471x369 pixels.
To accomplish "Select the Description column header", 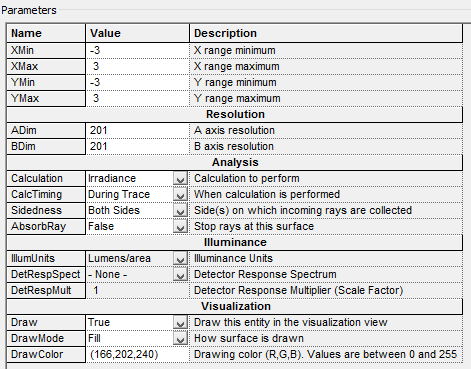I will click(x=326, y=33).
